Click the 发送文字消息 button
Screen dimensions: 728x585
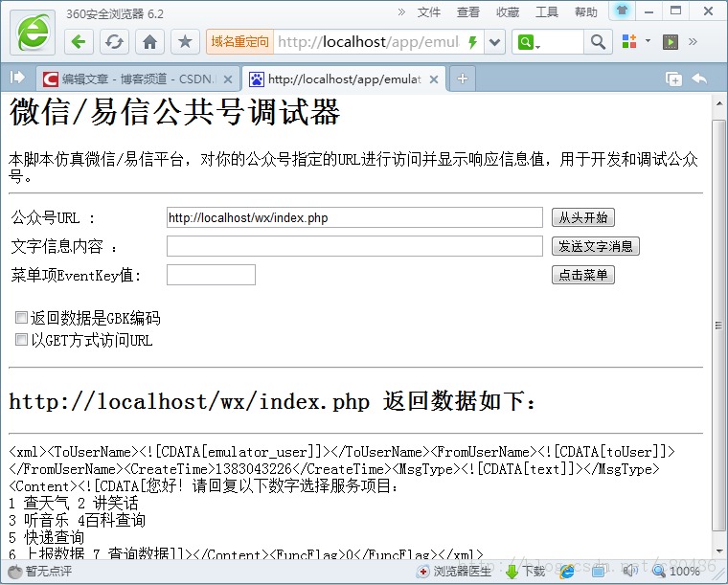pos(596,246)
